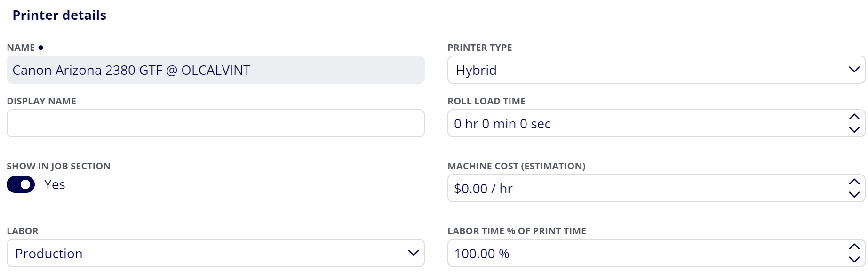Click the Printer details heading
The height and width of the screenshot is (278, 868).
coord(59,15)
